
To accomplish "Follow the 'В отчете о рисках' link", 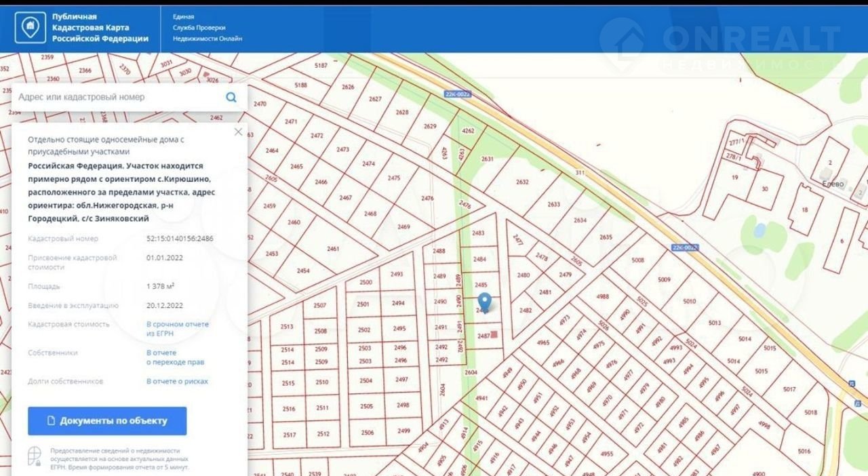I will [x=177, y=381].
